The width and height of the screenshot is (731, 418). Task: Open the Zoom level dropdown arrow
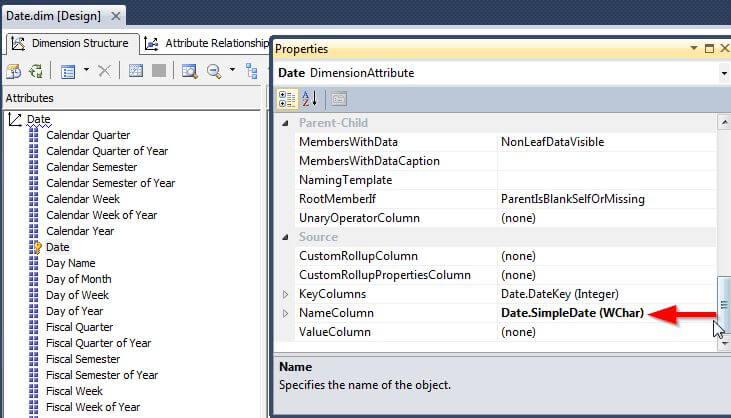[x=232, y=70]
